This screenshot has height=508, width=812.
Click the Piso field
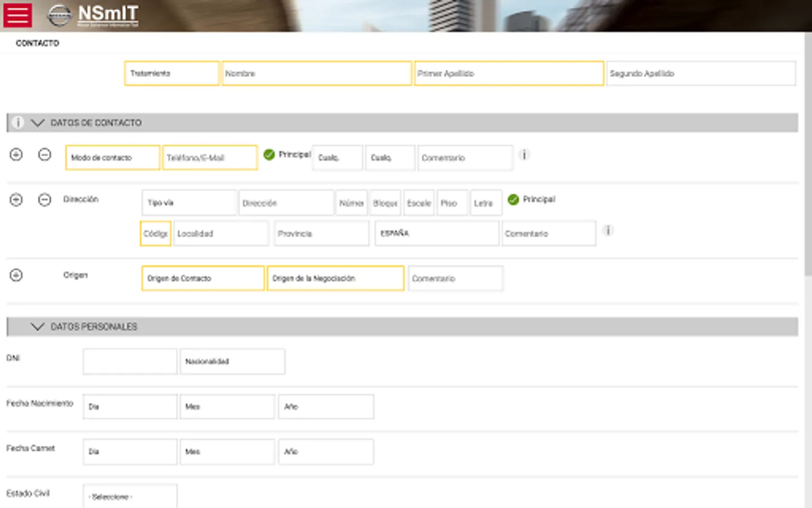(452, 203)
